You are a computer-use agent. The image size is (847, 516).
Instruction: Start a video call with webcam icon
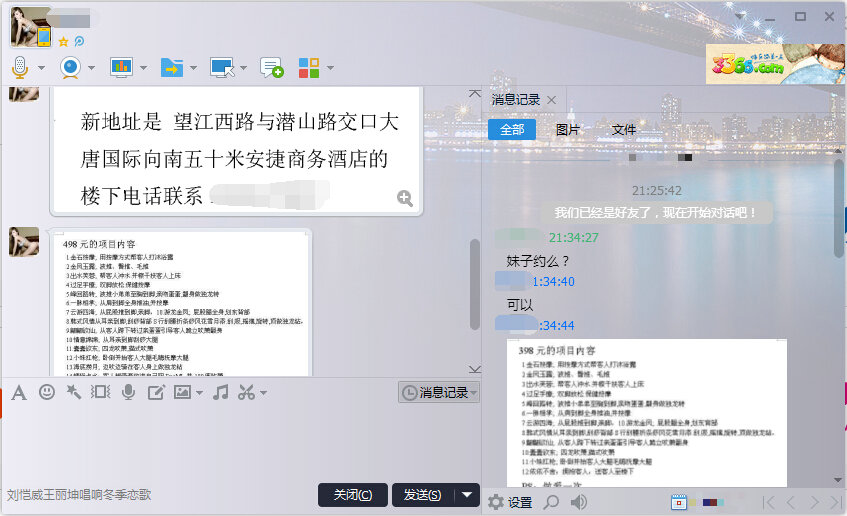tap(70, 67)
